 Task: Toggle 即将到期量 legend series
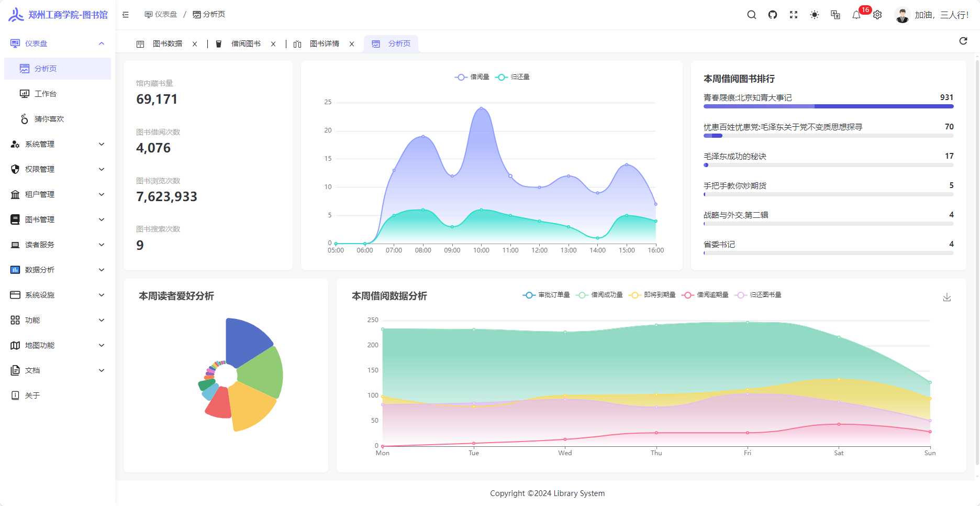(652, 295)
